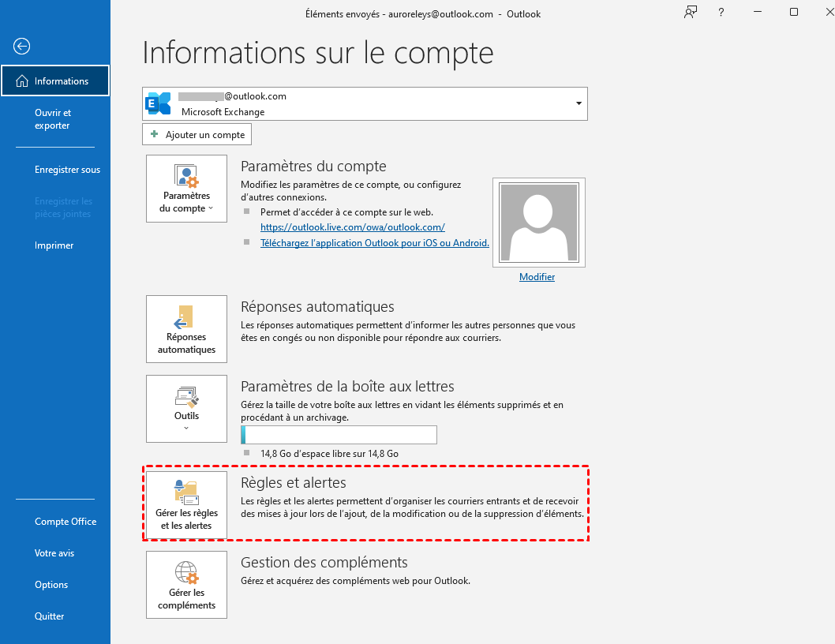The height and width of the screenshot is (644, 835).
Task: Open Outlook Options
Action: pos(51,584)
